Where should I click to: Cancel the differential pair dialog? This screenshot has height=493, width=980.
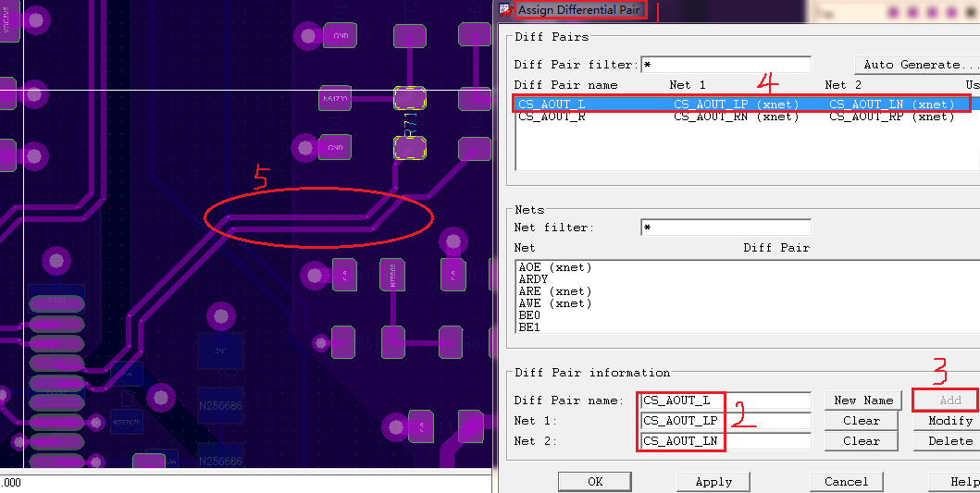847,482
